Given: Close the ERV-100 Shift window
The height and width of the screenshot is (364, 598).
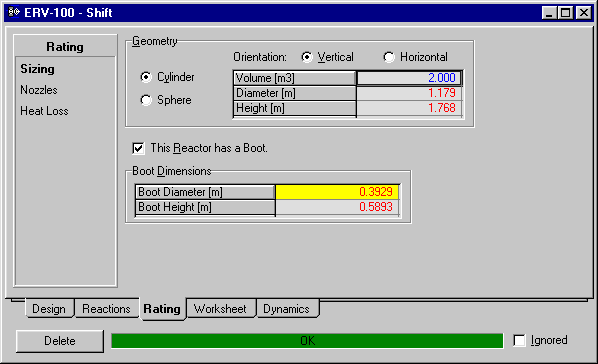Looking at the screenshot, I should [x=584, y=13].
